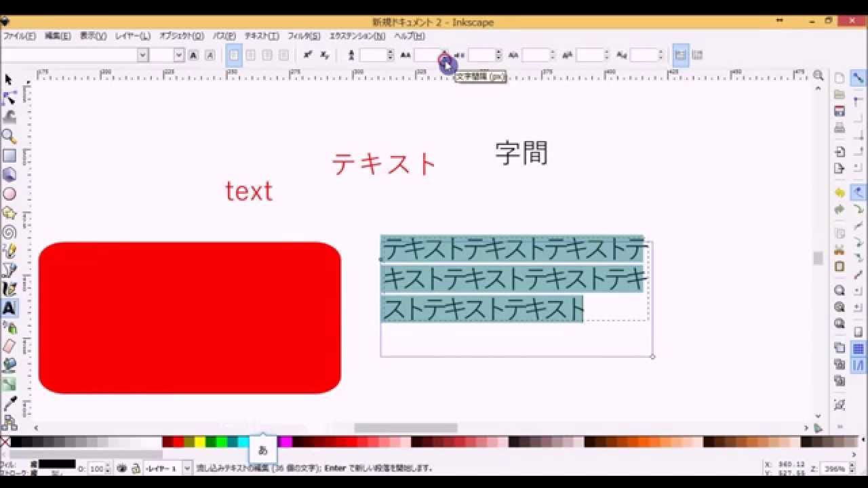Select the Star polygon tool
Viewport: 868px width, 488px height.
tap(9, 213)
